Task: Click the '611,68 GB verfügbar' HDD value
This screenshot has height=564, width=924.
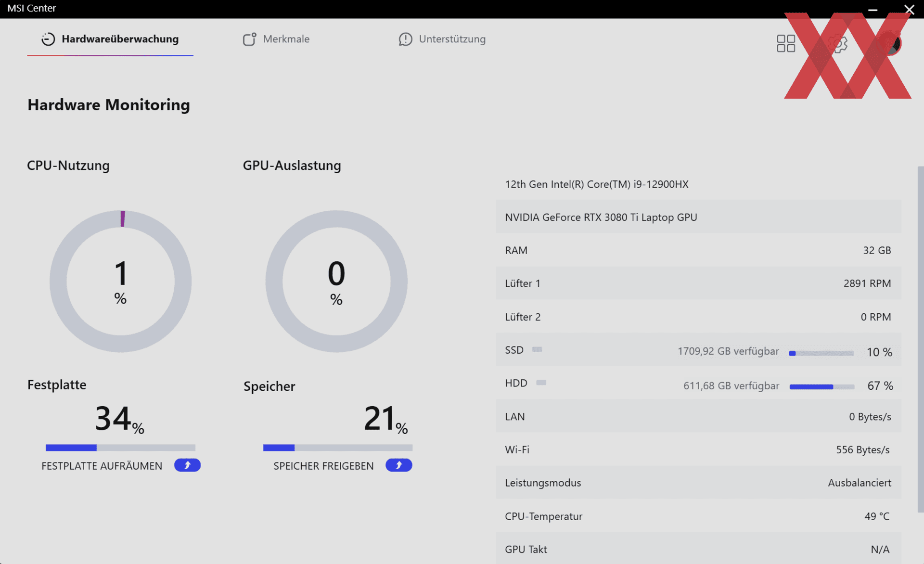Action: coord(731,386)
